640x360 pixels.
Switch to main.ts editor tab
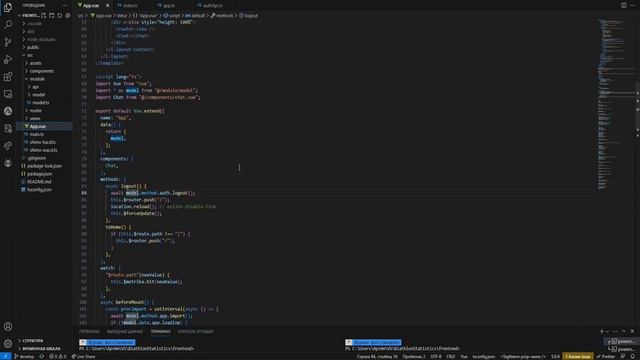[130, 5]
